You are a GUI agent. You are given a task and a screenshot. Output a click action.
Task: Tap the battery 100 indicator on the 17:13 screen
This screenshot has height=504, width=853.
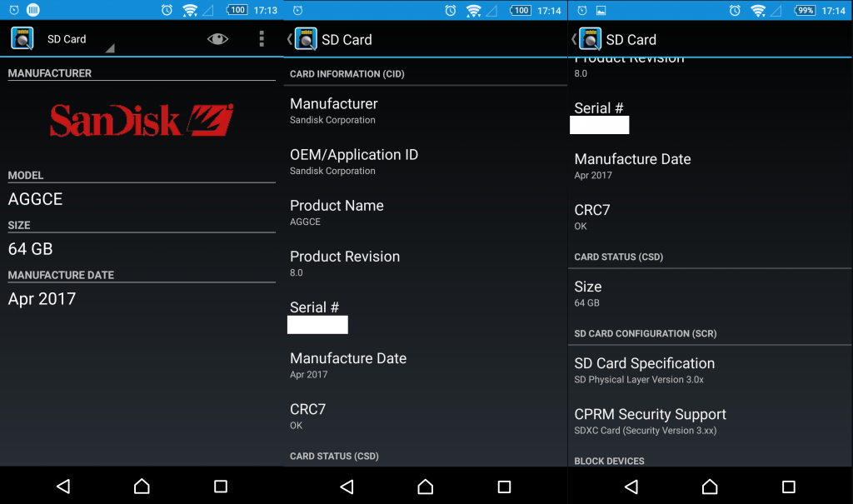(x=237, y=10)
